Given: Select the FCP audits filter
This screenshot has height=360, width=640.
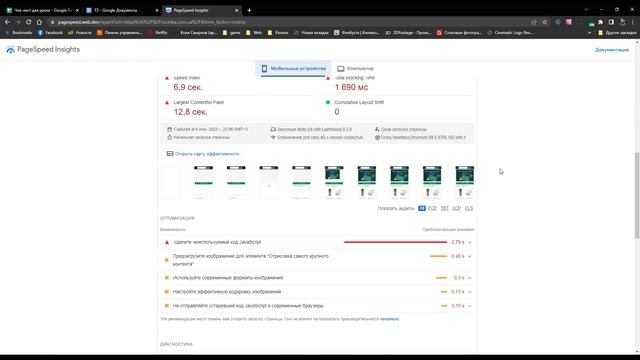Looking at the screenshot, I should click(x=432, y=208).
